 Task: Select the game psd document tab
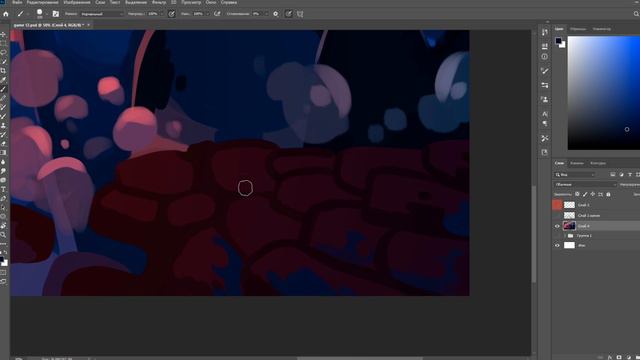click(51, 25)
